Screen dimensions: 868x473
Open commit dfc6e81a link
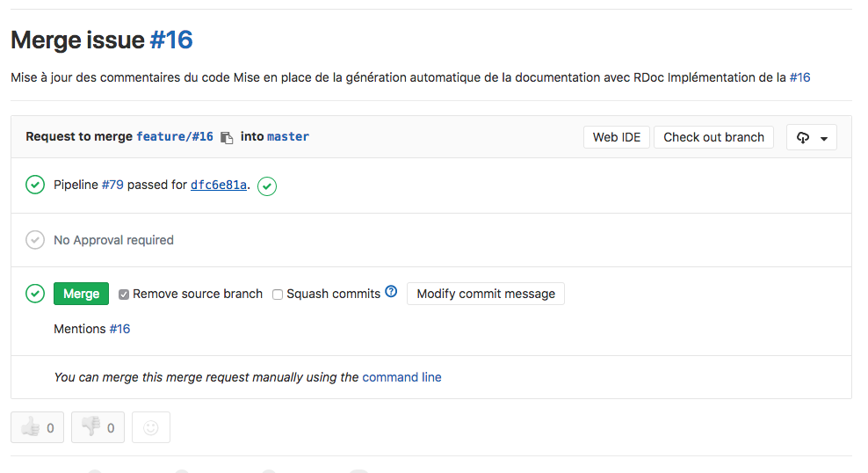(218, 185)
